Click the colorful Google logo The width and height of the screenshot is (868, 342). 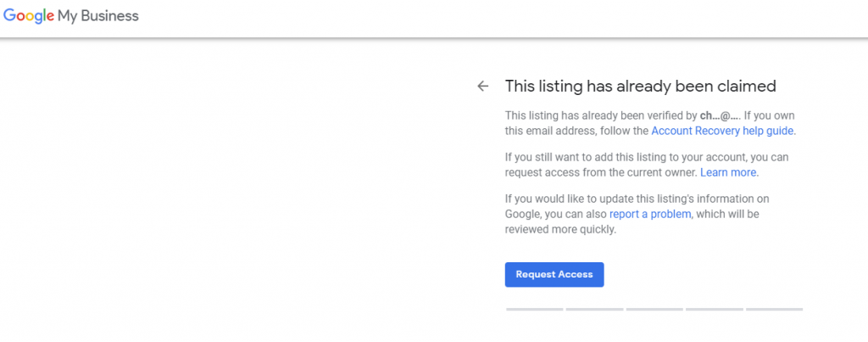[28, 16]
